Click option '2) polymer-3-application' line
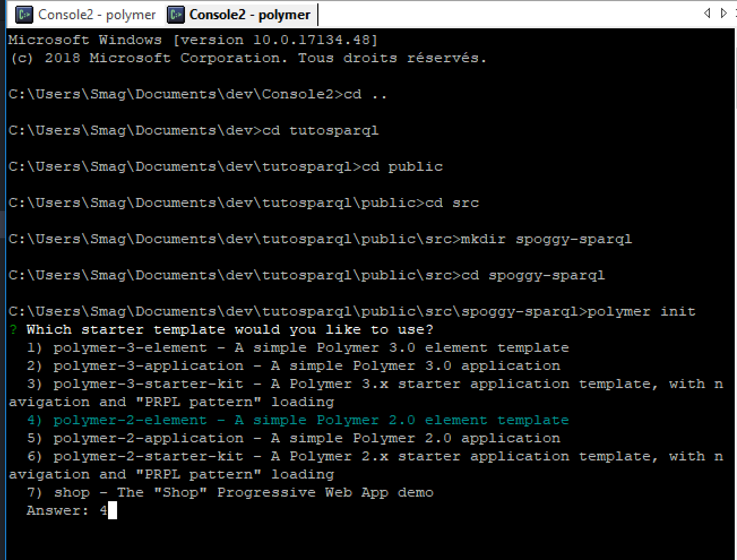This screenshot has height=560, width=737. (293, 366)
